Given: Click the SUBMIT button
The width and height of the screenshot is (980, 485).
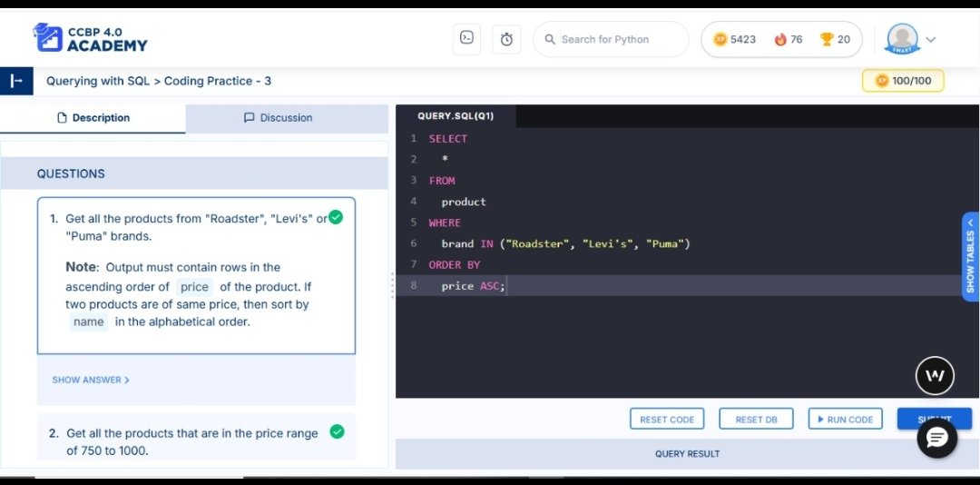Looking at the screenshot, I should point(935,419).
